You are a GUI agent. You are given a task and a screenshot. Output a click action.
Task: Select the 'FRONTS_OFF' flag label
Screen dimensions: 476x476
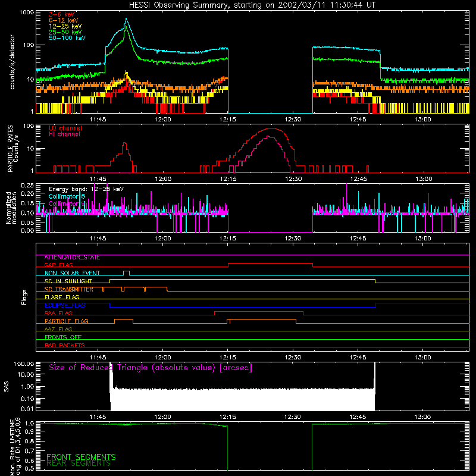point(63,337)
